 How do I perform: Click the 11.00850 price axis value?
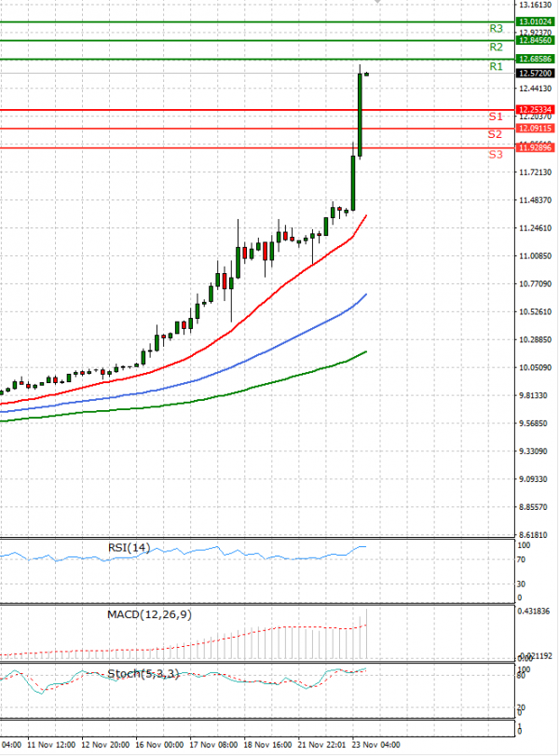tap(535, 256)
